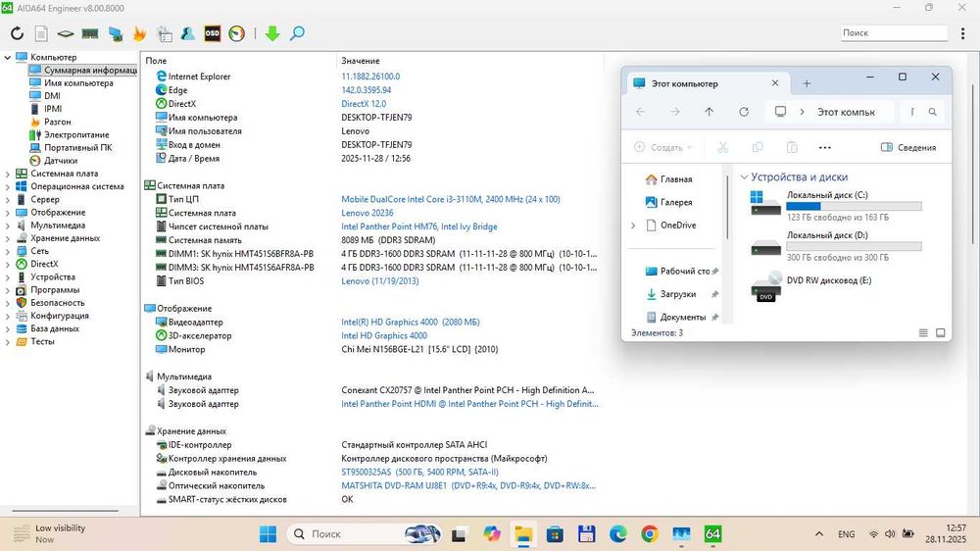The height and width of the screenshot is (551, 980).
Task: Open Microsoft Store from the taskbar
Action: [555, 534]
